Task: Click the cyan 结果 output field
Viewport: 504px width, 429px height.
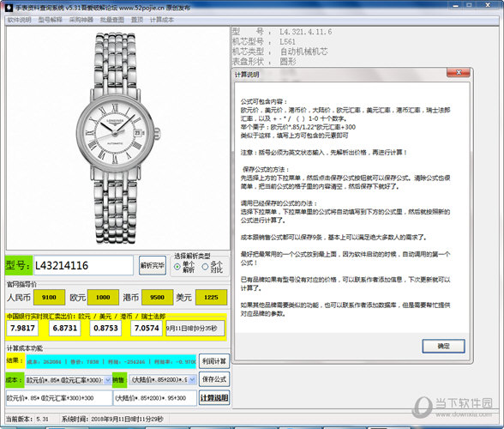Action: coord(111,362)
